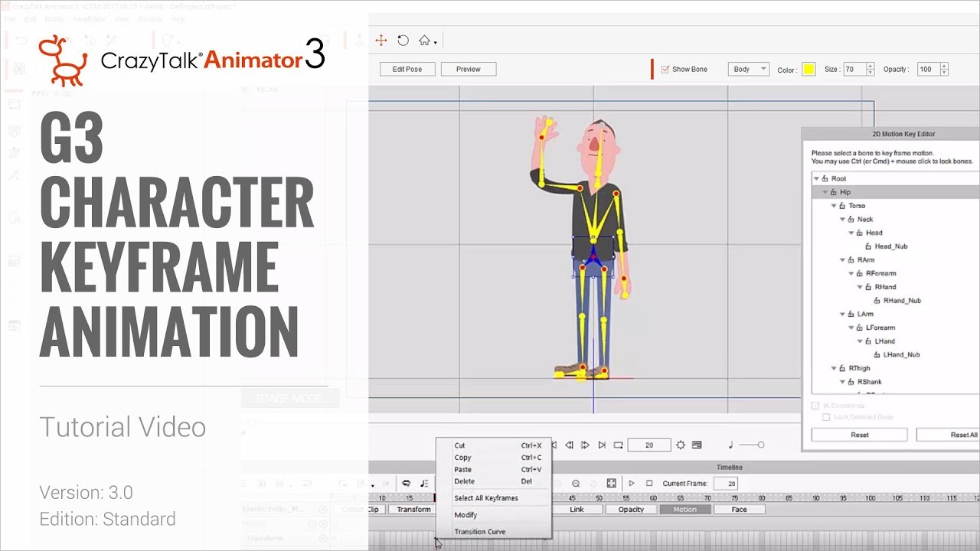Toggle lock icon on Torso bone
This screenshot has width=980, height=551.
tap(842, 206)
